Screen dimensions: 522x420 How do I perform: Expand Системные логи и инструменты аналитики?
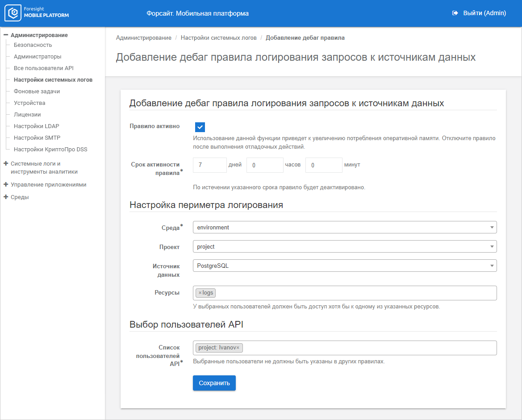point(6,164)
